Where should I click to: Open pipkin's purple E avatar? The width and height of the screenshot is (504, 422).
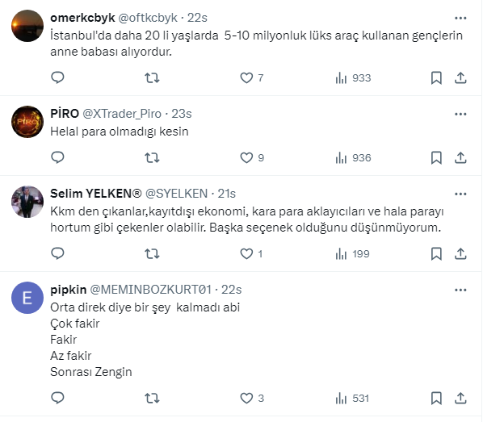[x=28, y=298]
